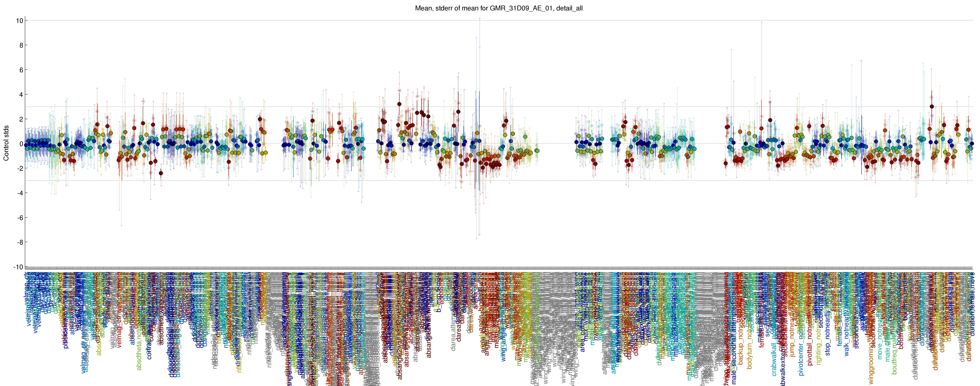Click the y-axis tick label 8

click(x=21, y=45)
